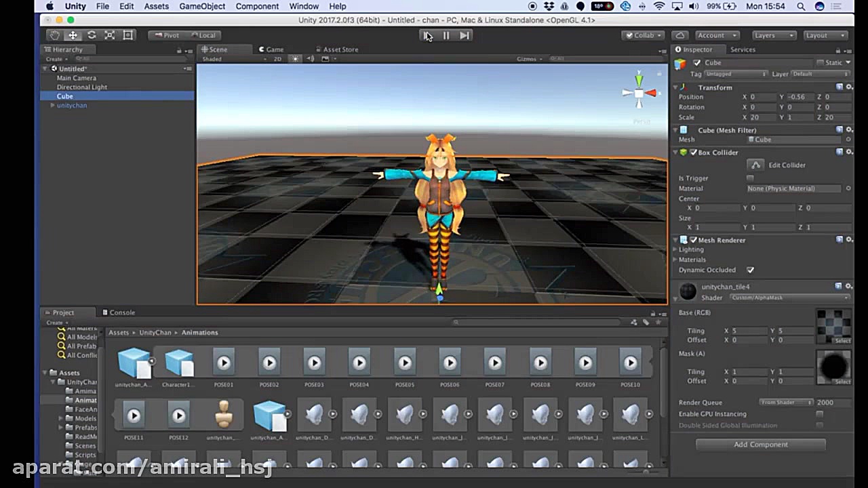Click the Edit Collider button
The image size is (868, 488).
(755, 165)
